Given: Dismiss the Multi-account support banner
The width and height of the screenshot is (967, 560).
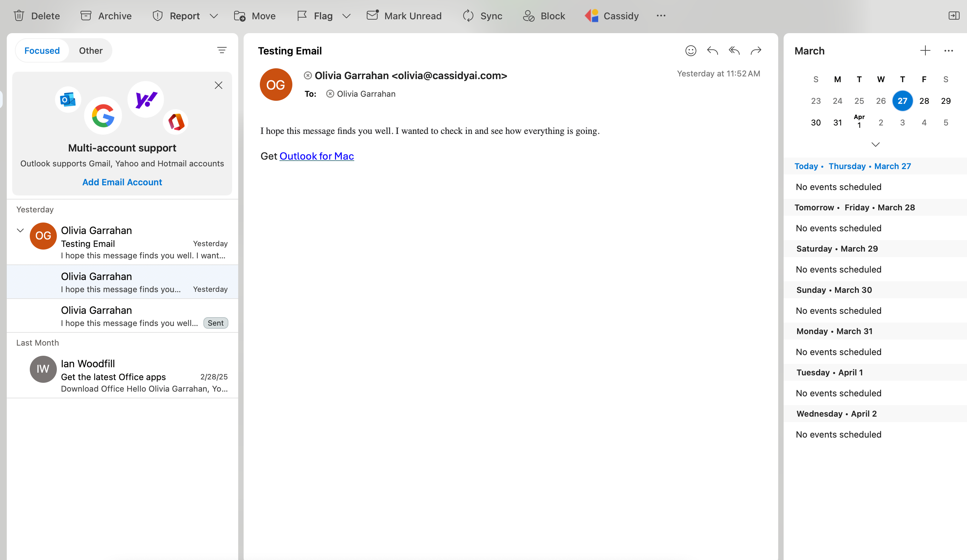Looking at the screenshot, I should pos(218,85).
